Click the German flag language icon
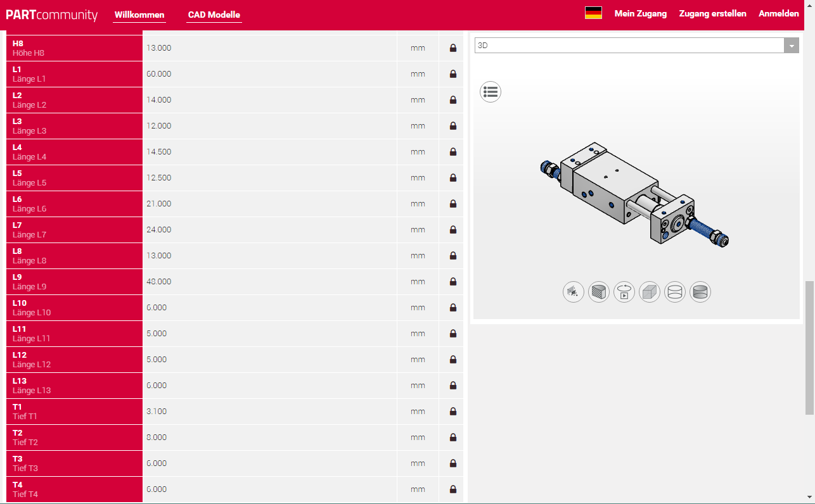This screenshot has width=815, height=504. pyautogui.click(x=593, y=13)
